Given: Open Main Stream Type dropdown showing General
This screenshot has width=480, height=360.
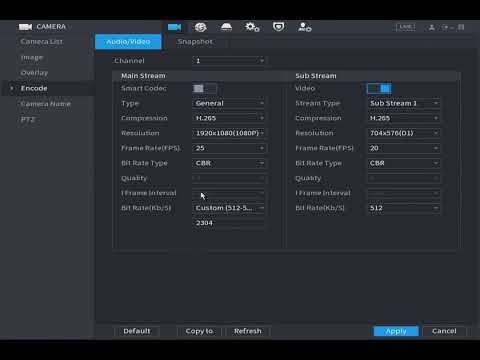Looking at the screenshot, I should click(229, 103).
